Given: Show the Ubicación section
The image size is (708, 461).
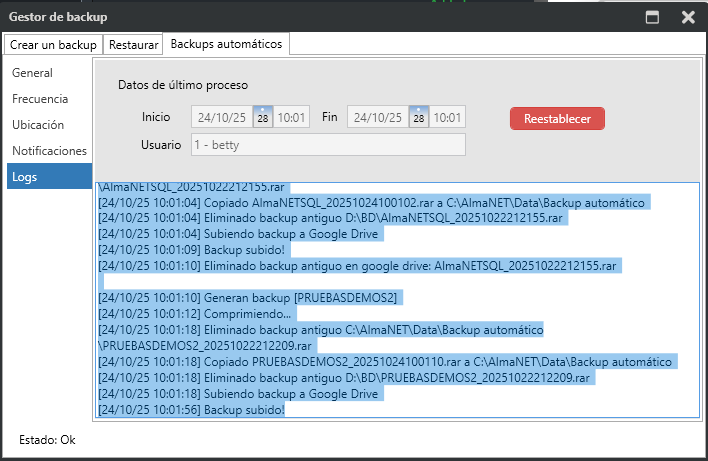Looking at the screenshot, I should (x=38, y=125).
